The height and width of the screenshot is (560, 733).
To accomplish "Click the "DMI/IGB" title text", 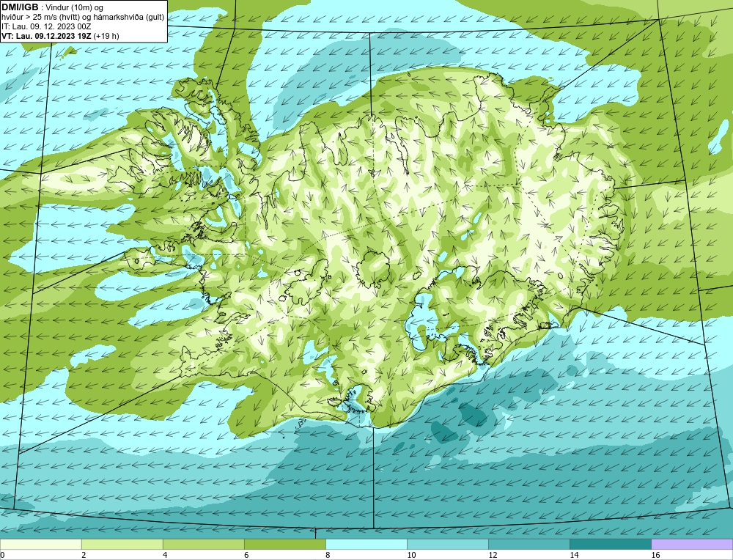I will pos(20,7).
